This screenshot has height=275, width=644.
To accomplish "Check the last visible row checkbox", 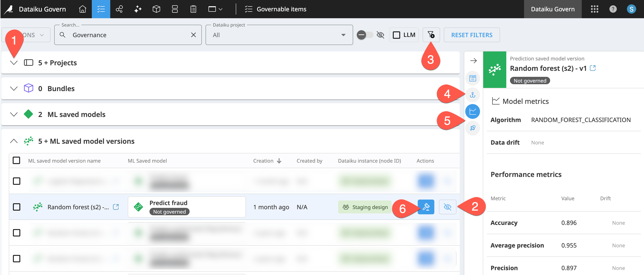I will 17,258.
